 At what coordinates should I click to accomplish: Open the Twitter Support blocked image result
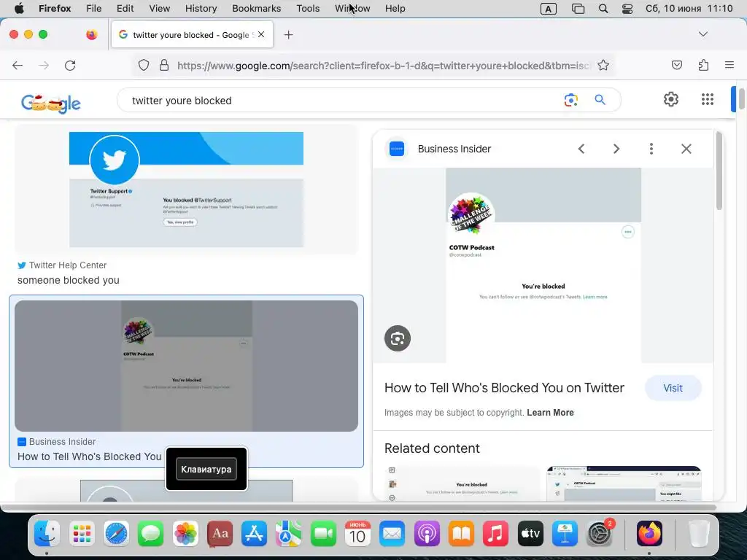(186, 190)
